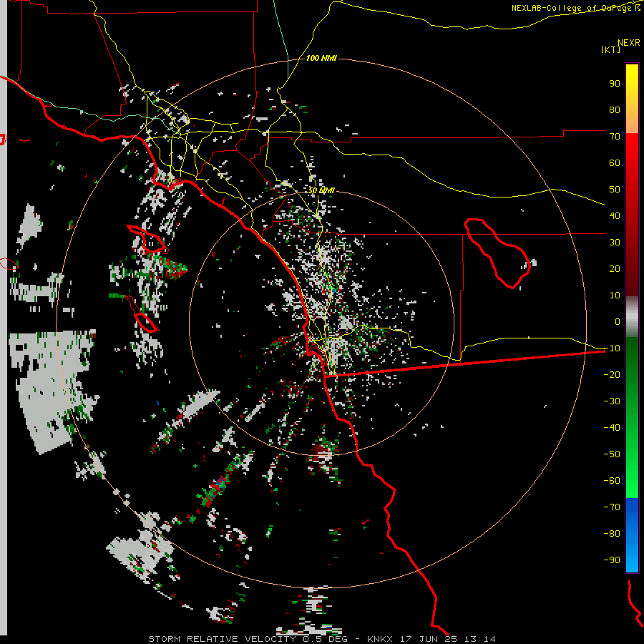Viewport: 644px width, 644px height.
Task: Pick the gray zero-velocity color bar segment
Action: tap(632, 317)
